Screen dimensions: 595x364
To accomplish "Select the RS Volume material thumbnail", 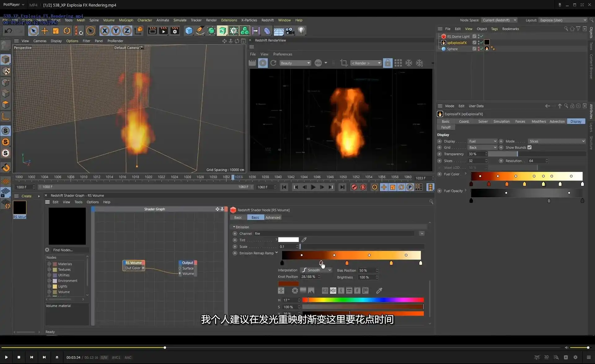I will coord(20,208).
